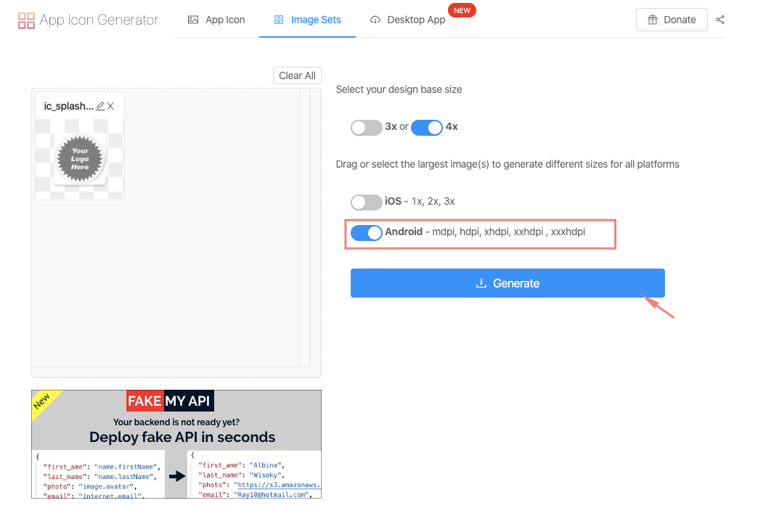The width and height of the screenshot is (763, 532).
Task: Click the download icon on Generate
Action: click(x=481, y=283)
